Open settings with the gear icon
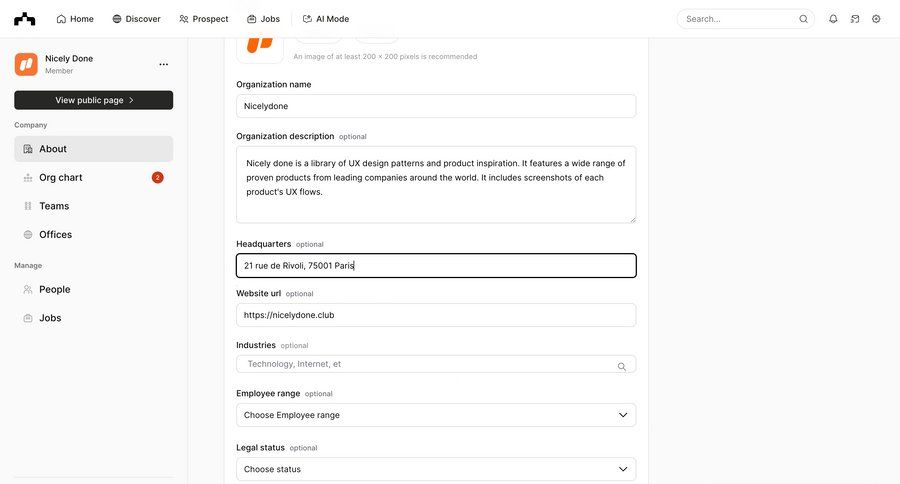900x484 pixels. (x=876, y=19)
